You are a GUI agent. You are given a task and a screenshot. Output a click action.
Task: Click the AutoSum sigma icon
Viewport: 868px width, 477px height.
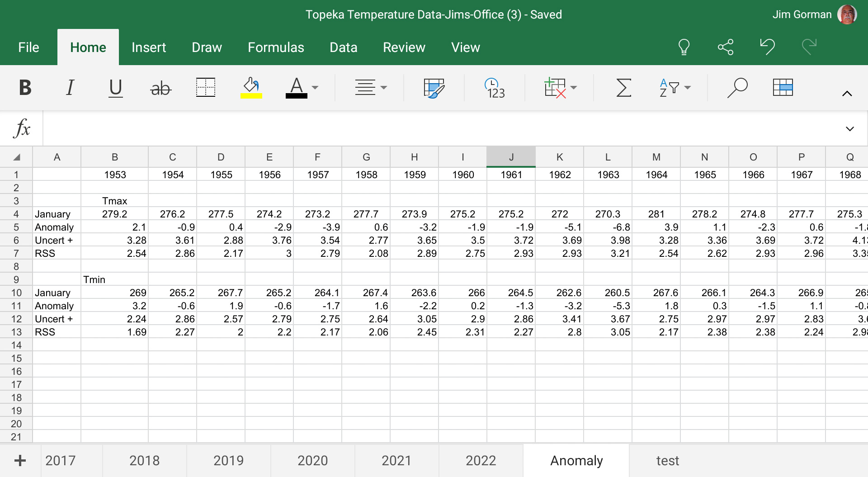coord(624,88)
